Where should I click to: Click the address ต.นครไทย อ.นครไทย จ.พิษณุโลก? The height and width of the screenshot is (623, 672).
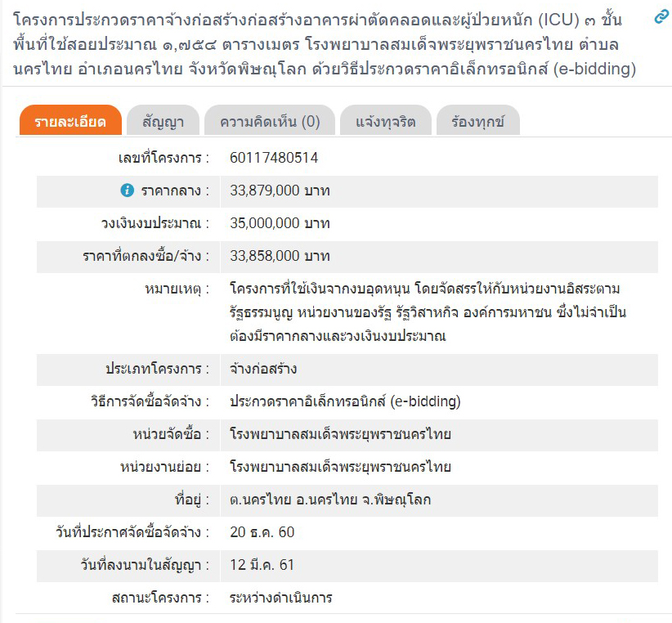(x=330, y=500)
